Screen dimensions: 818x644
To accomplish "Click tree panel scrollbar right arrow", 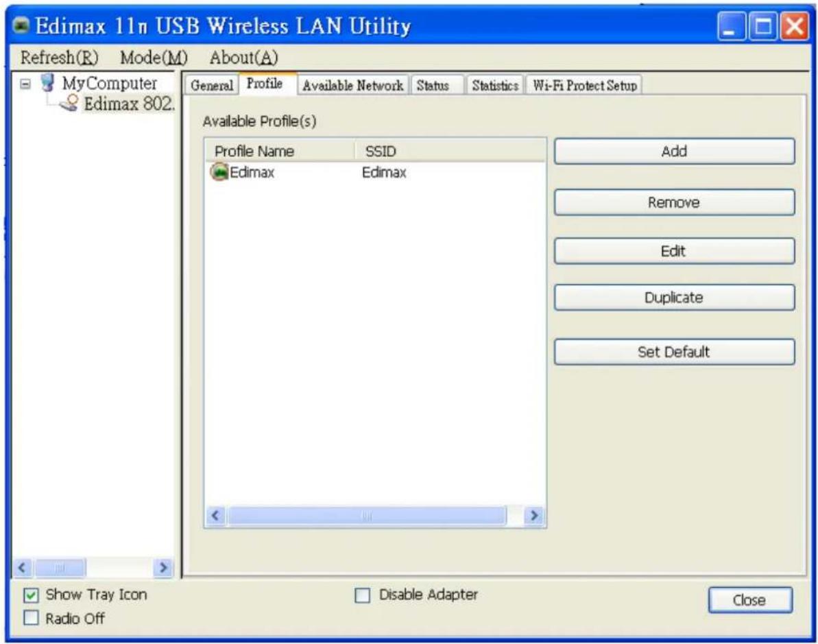I will coord(163,567).
